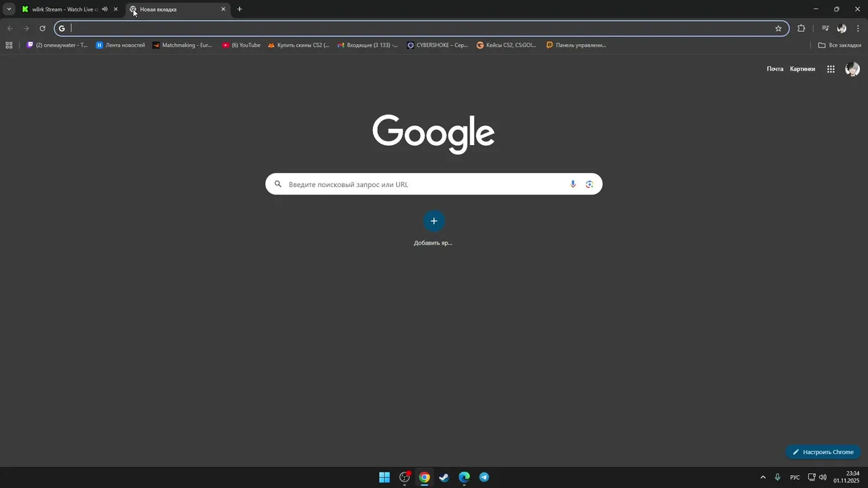Viewport: 868px width, 488px height.
Task: Switch the РУС input language indicator
Action: pos(795,477)
